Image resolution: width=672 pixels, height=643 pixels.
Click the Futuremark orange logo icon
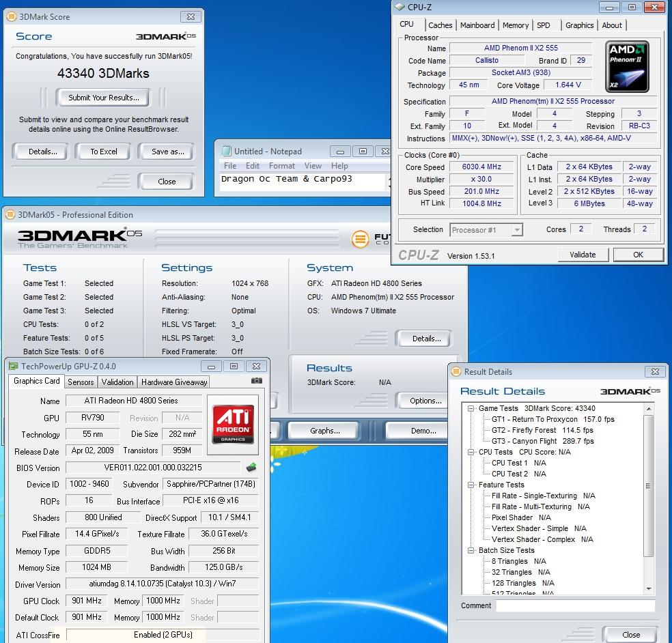tap(360, 239)
